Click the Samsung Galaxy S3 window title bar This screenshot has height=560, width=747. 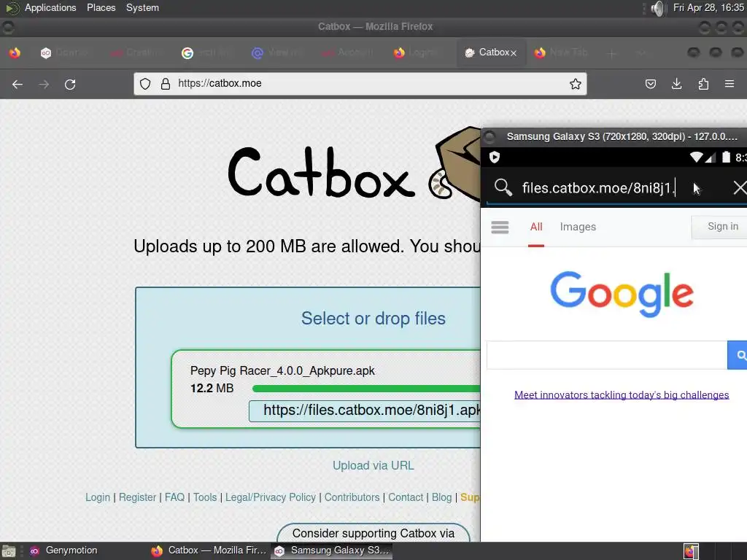[x=614, y=136]
